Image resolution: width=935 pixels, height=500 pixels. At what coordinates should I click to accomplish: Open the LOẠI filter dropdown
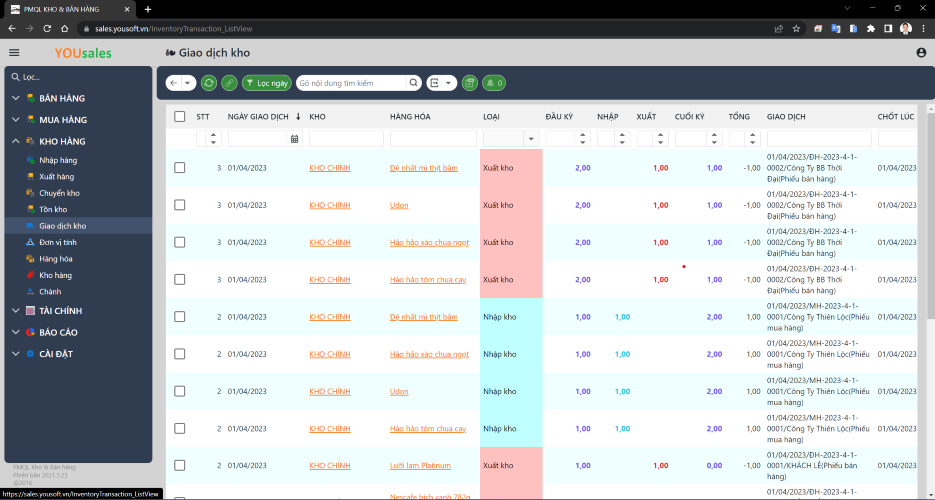531,139
